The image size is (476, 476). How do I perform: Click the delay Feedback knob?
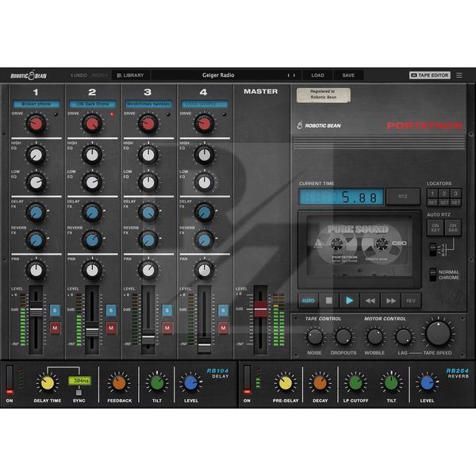pyautogui.click(x=119, y=383)
